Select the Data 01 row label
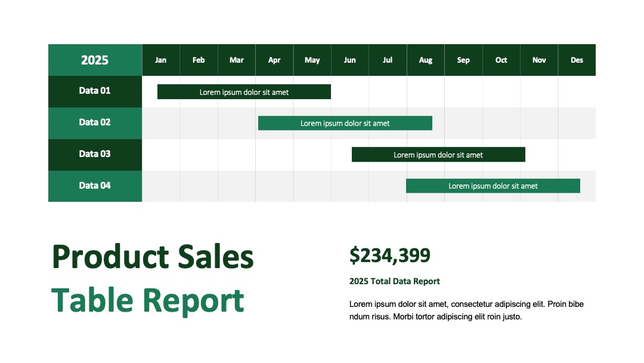 click(x=95, y=91)
